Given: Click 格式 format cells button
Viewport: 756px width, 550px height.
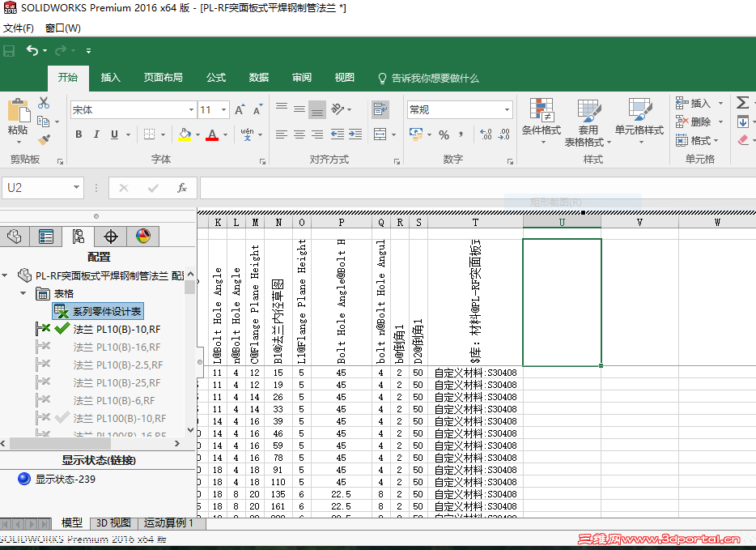Looking at the screenshot, I should tap(697, 141).
